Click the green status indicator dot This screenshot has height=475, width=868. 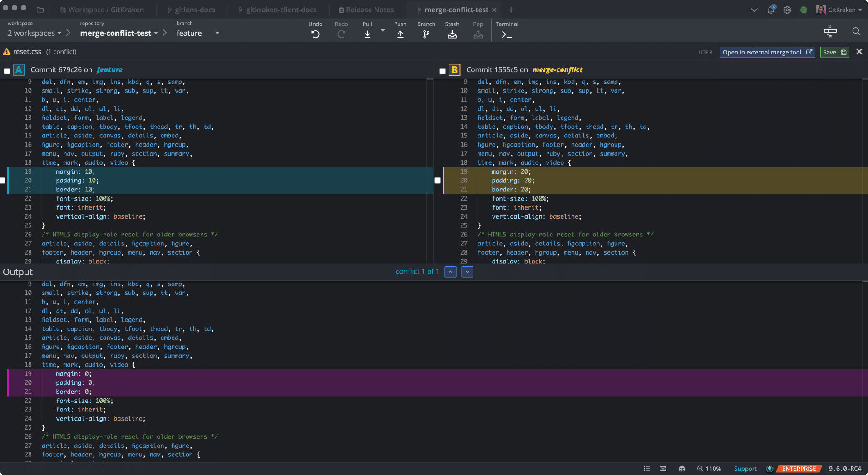[804, 10]
